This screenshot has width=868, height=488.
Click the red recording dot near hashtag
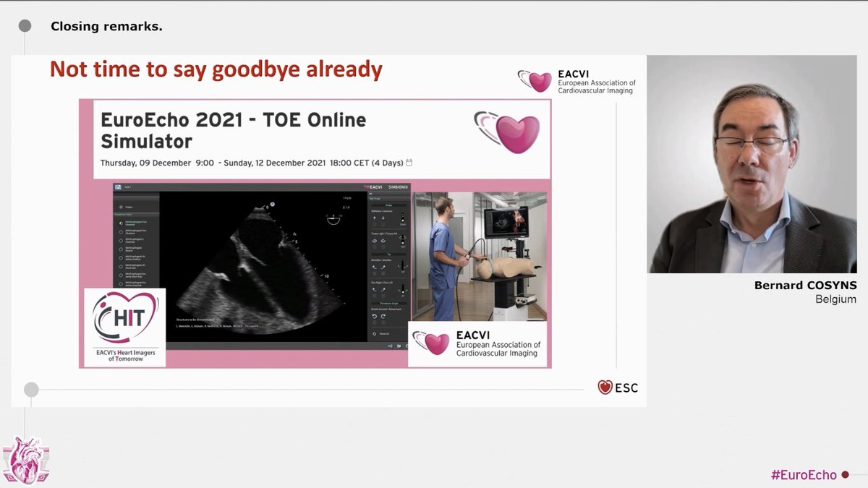tap(845, 475)
